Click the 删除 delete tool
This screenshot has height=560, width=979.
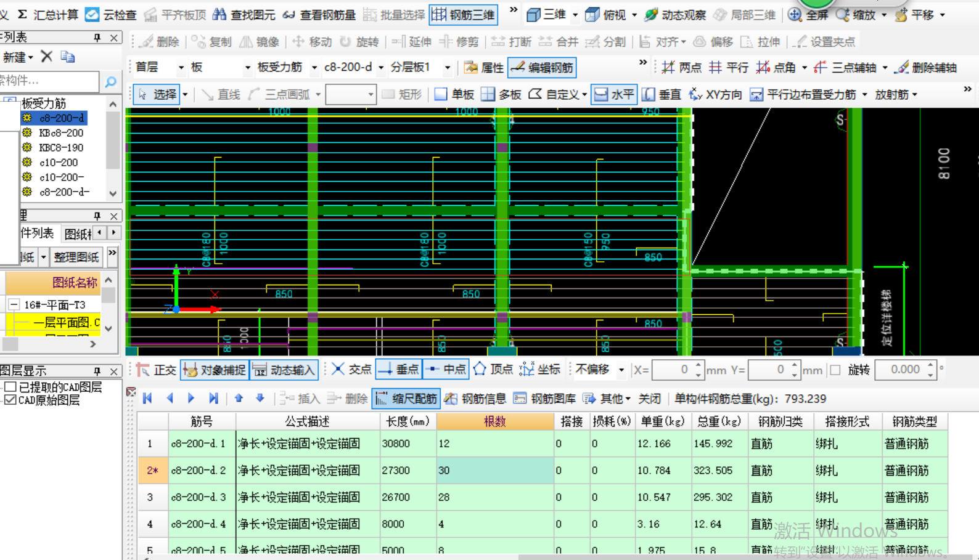160,41
